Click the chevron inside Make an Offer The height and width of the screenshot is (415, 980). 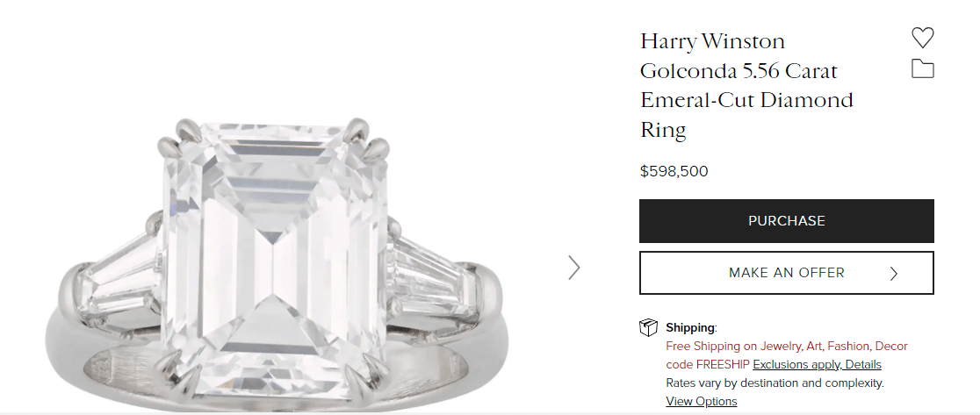pos(894,274)
